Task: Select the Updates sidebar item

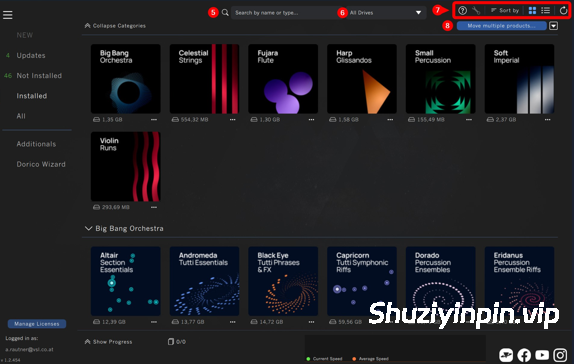Action: point(31,56)
